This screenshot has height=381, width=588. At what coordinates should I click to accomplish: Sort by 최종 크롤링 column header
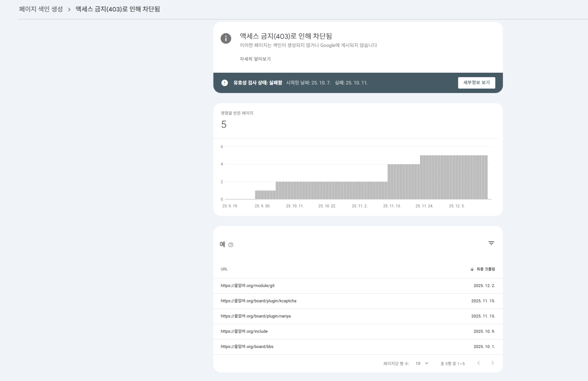click(x=485, y=269)
